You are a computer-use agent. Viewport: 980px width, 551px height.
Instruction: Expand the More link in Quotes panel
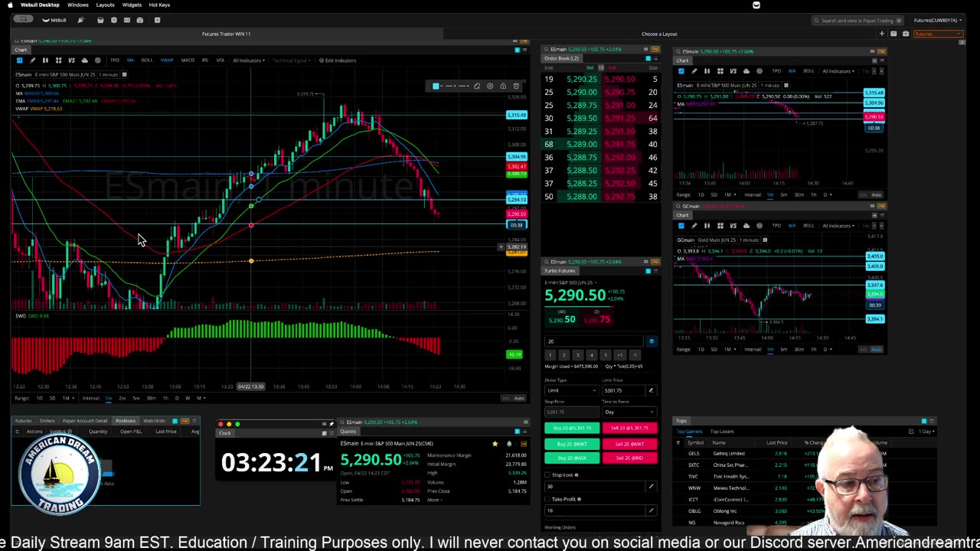pyautogui.click(x=433, y=500)
